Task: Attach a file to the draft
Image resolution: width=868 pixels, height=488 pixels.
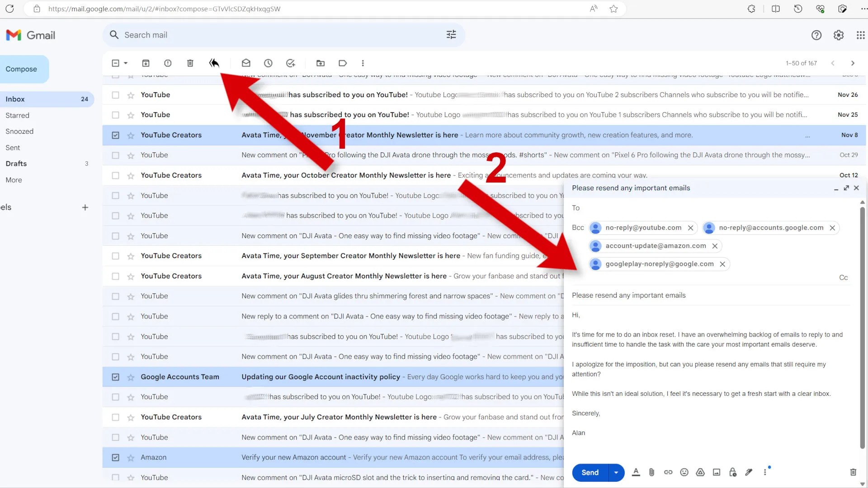Action: (x=652, y=472)
